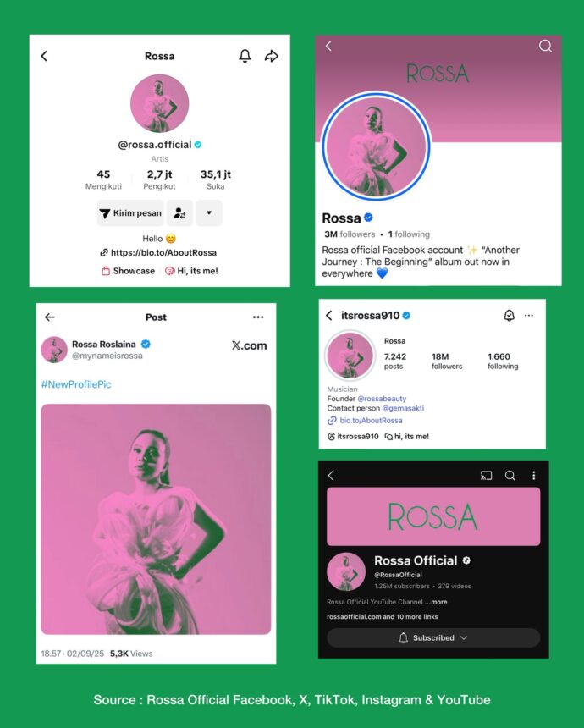This screenshot has height=728, width=584.
Task: Open Facebook profile search magnifier icon
Action: click(x=545, y=46)
